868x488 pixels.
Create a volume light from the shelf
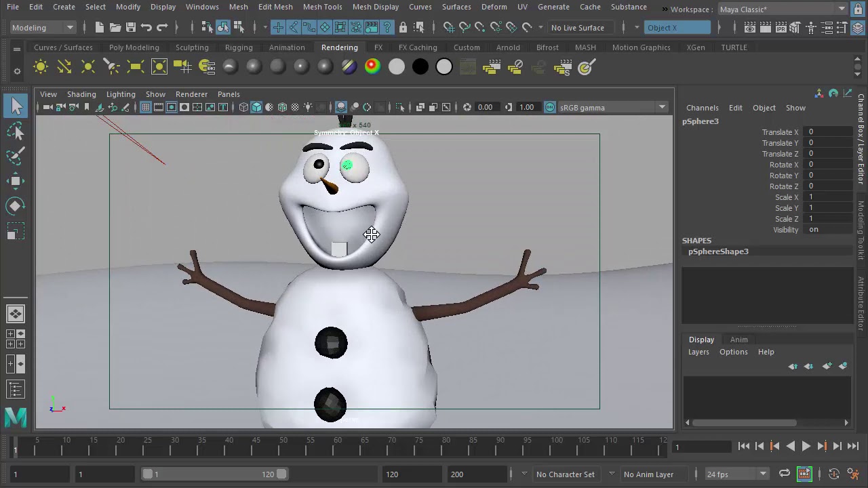(159, 66)
